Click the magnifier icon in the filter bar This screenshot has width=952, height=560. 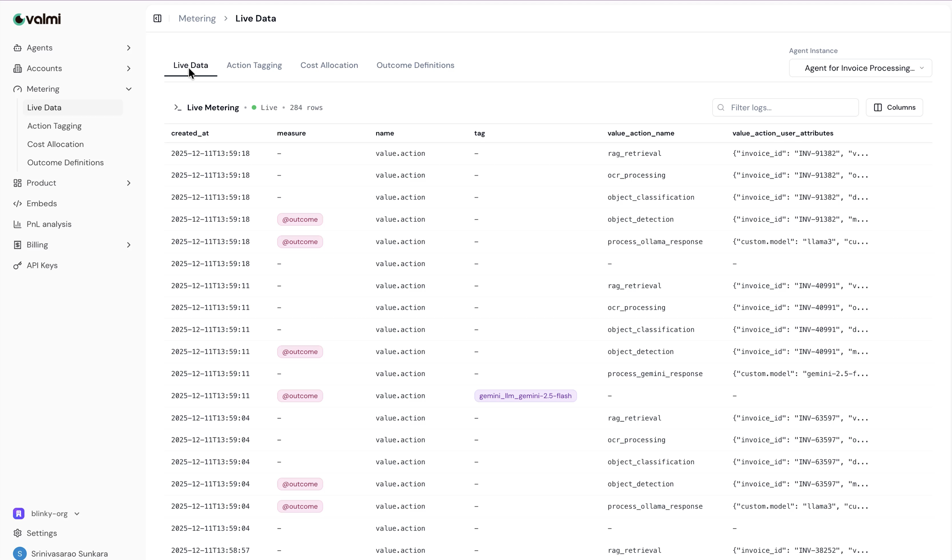tap(721, 107)
